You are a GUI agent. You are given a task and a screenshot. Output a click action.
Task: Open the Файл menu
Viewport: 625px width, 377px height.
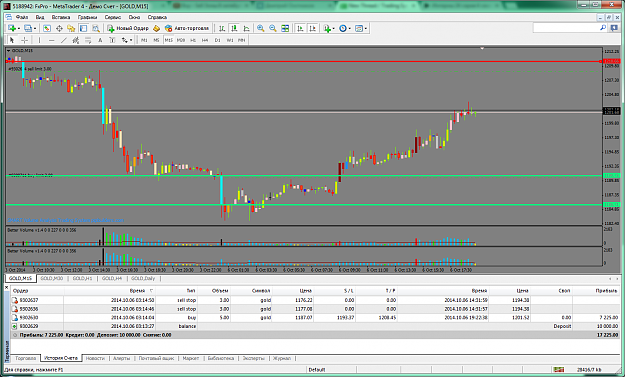22,17
